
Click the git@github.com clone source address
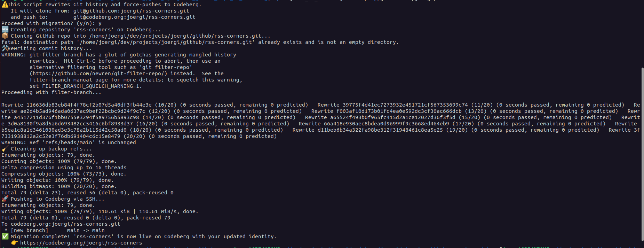click(131, 11)
